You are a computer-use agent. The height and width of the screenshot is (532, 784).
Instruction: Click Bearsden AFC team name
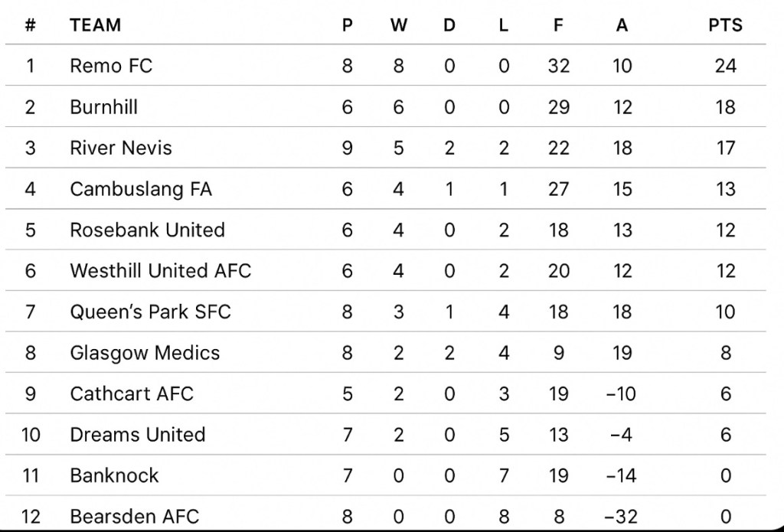click(x=135, y=517)
